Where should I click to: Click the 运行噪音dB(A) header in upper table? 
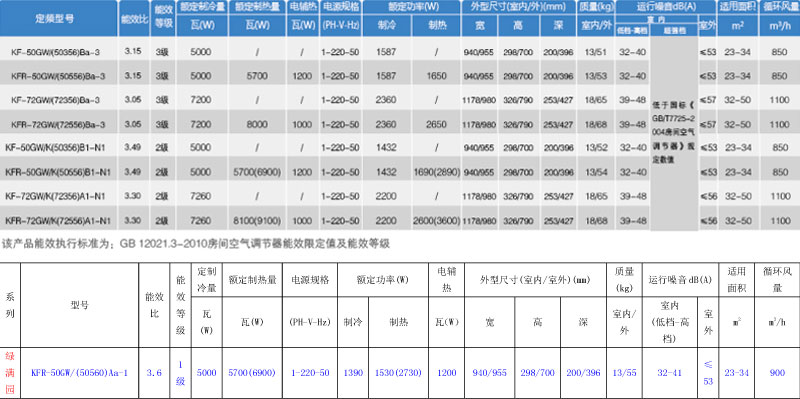(x=665, y=7)
